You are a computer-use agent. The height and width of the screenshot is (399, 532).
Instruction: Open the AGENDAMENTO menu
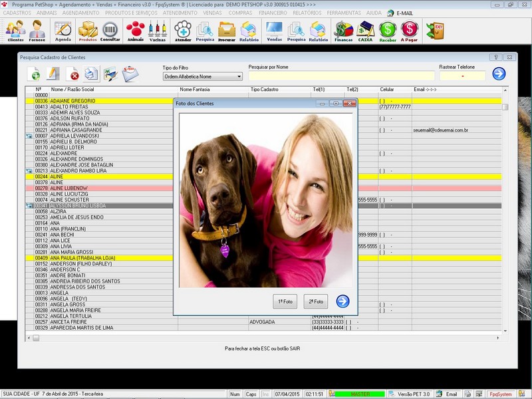click(x=80, y=13)
